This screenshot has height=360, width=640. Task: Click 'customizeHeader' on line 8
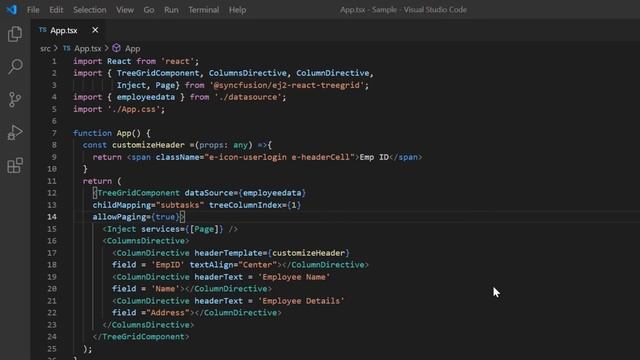pos(148,145)
